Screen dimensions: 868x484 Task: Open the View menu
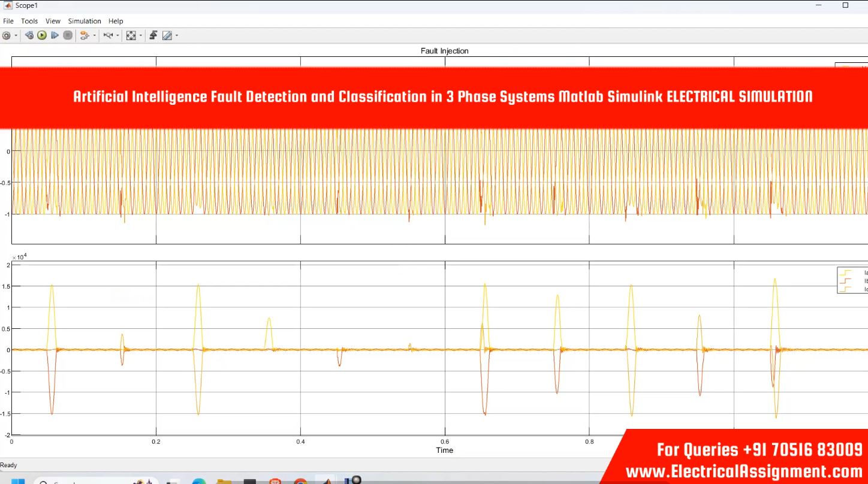pos(53,21)
